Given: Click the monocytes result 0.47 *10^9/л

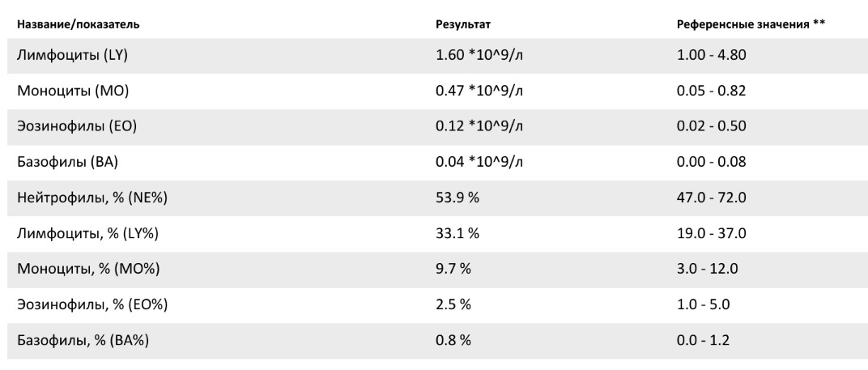Looking at the screenshot, I should coord(479,91).
